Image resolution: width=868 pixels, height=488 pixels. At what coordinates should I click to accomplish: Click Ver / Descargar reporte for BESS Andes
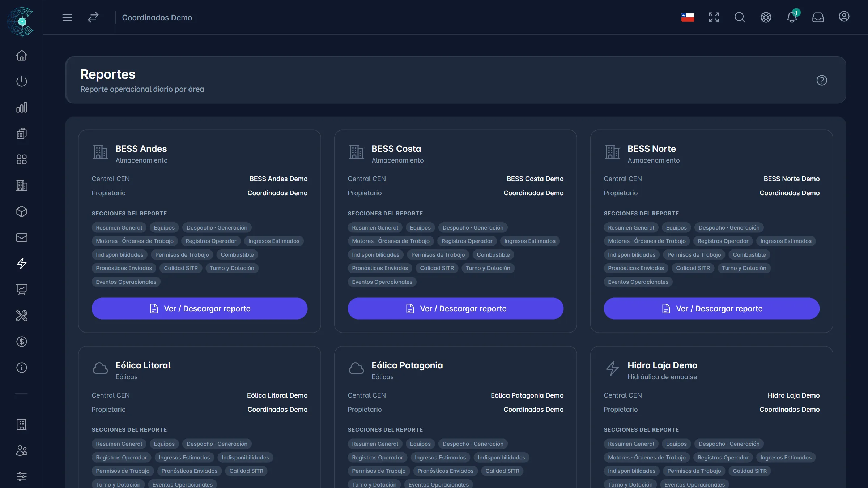pos(200,308)
